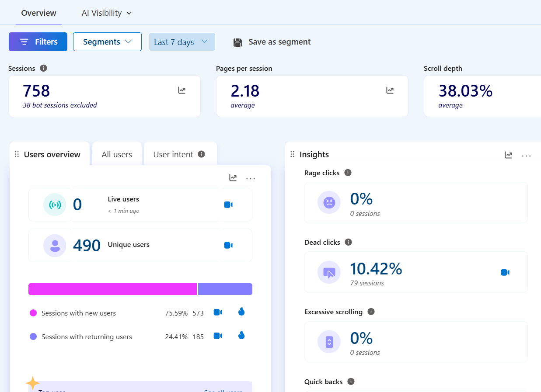Click the 75.59% new users percentage
Viewport: 541px width, 392px height.
point(176,313)
